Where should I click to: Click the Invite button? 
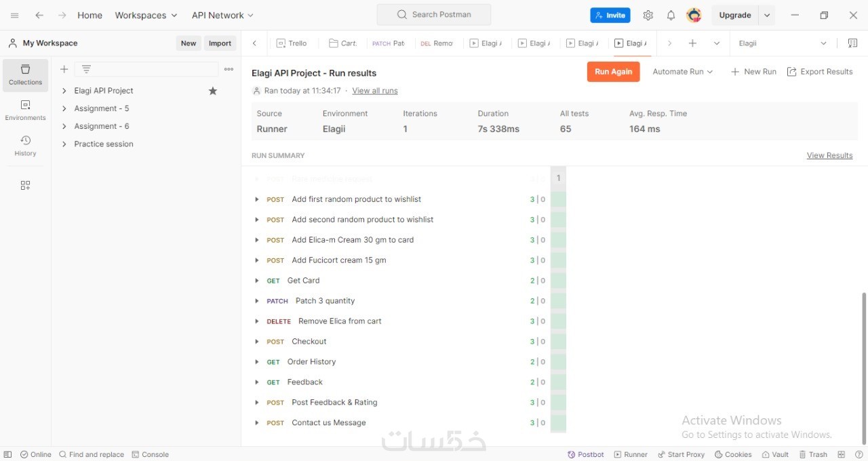coord(610,15)
